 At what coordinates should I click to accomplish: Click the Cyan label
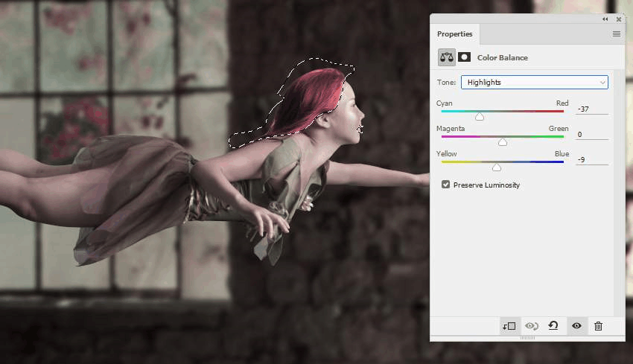pyautogui.click(x=444, y=103)
